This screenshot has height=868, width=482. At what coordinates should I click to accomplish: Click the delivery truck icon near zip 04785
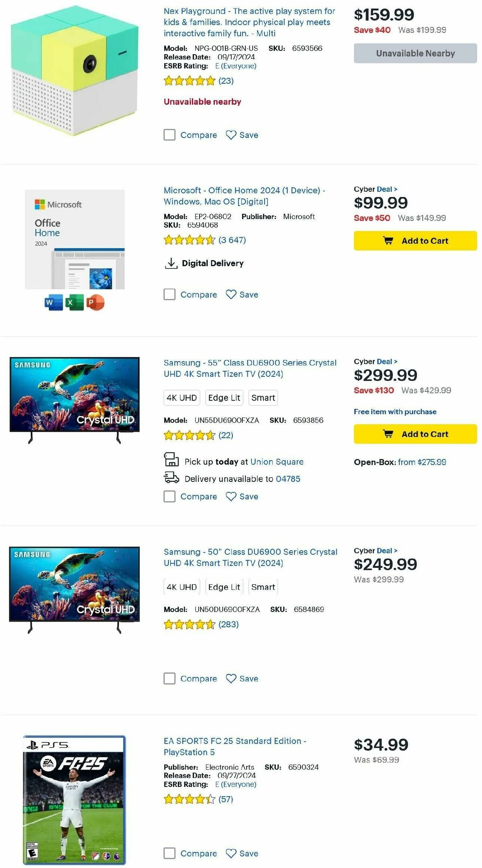[x=171, y=478]
